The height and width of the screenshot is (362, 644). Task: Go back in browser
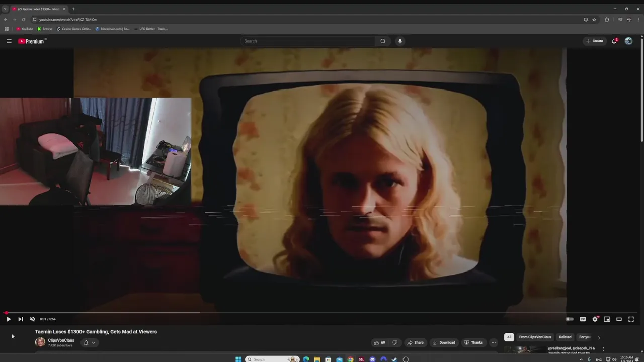[x=6, y=20]
